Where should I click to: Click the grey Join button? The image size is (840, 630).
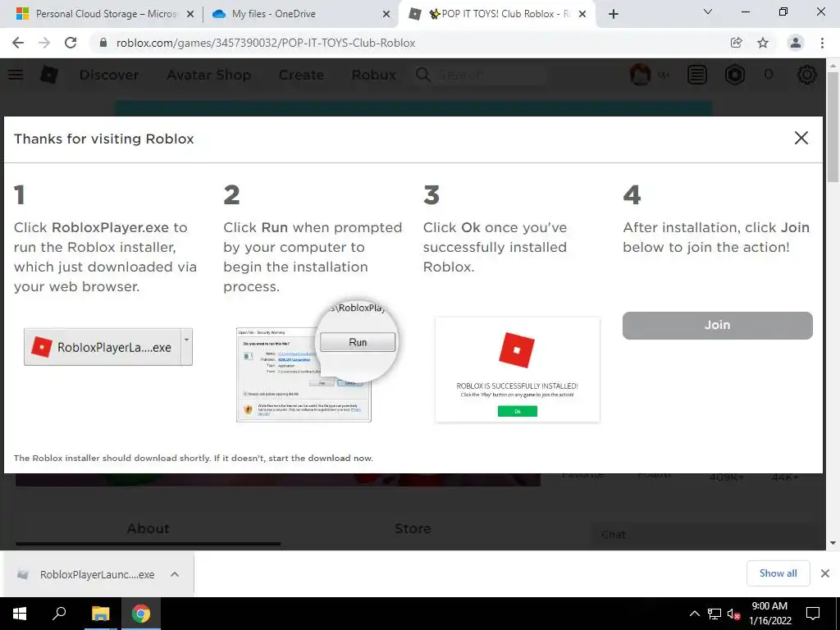(717, 325)
